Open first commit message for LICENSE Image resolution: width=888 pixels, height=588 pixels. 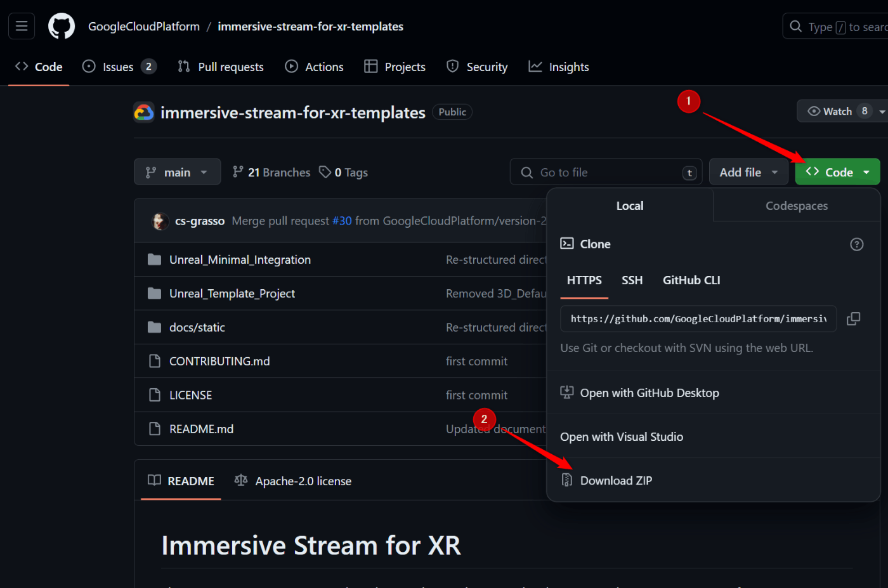(x=476, y=395)
